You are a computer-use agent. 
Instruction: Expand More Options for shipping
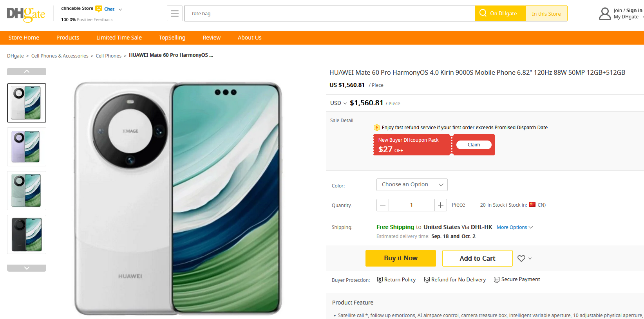[515, 227]
